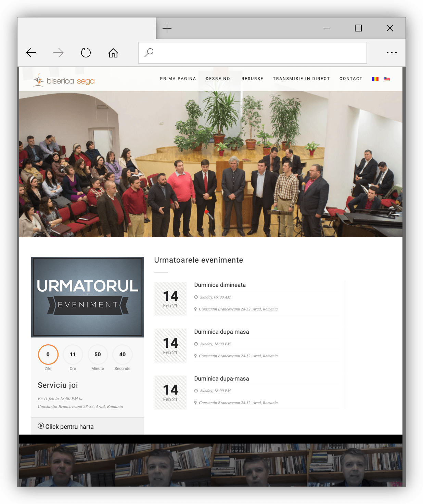423x504 pixels.
Task: Close the browser window
Action: (390, 28)
